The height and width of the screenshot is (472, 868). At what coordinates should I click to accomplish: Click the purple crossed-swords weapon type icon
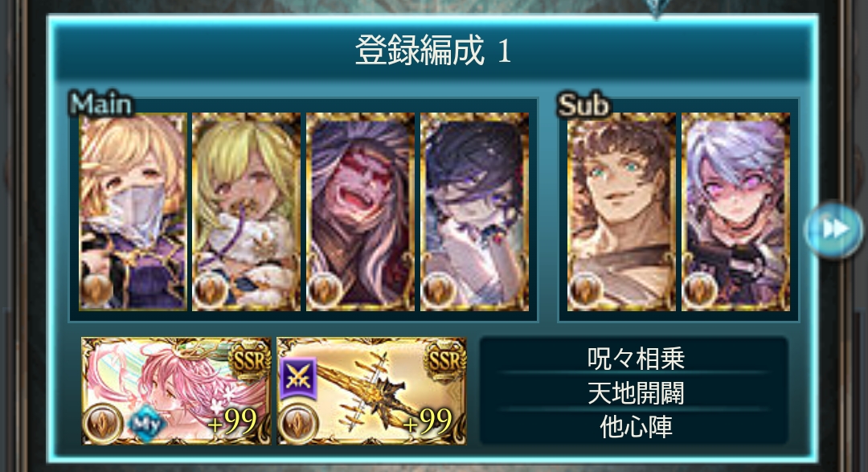(x=298, y=378)
